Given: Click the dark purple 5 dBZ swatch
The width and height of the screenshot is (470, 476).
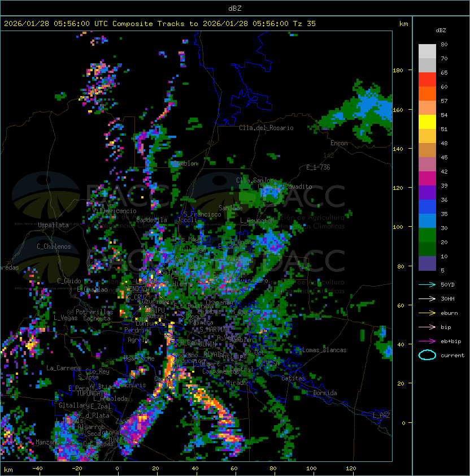Looking at the screenshot, I should [427, 263].
